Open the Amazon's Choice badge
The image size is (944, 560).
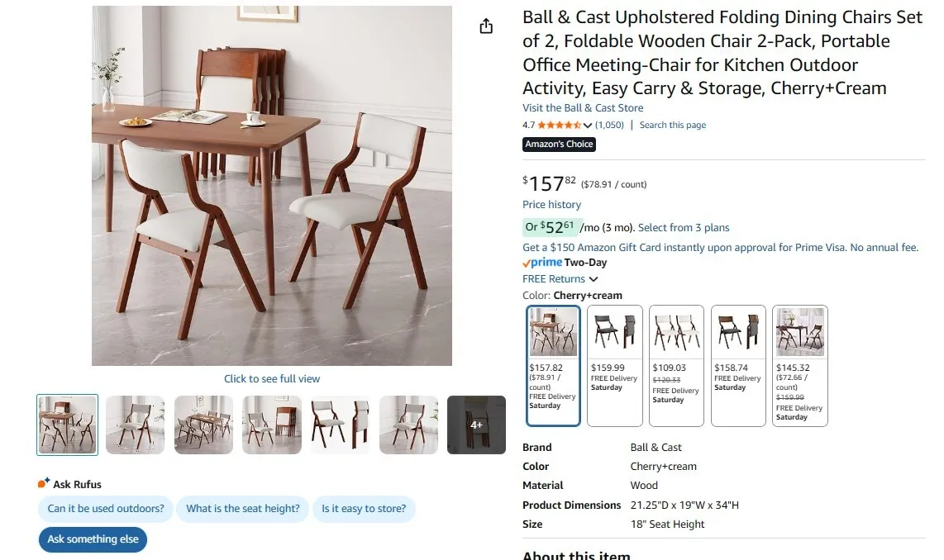click(559, 144)
